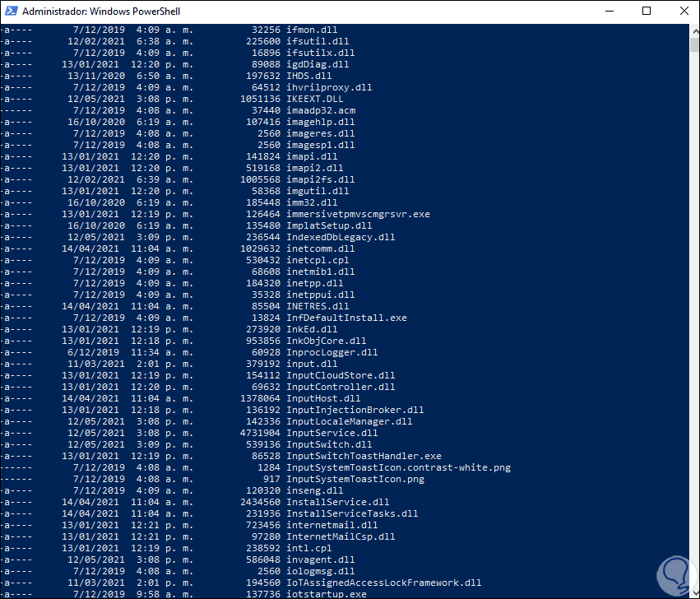
Task: Click the file size 4731904
Action: [x=260, y=434]
